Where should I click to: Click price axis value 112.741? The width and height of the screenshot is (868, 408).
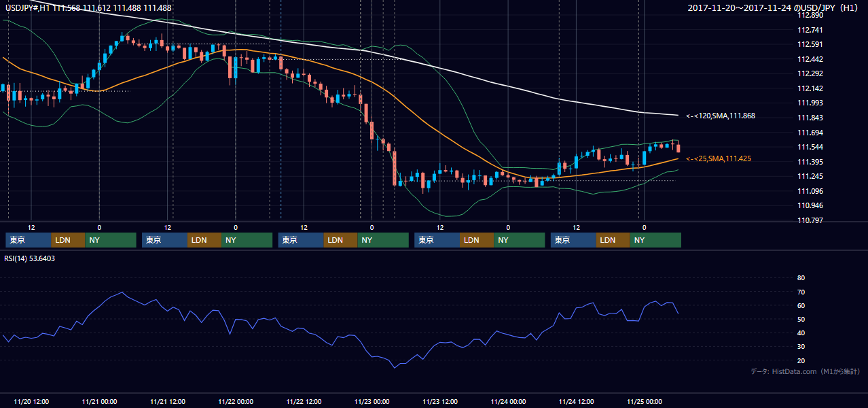[810, 30]
